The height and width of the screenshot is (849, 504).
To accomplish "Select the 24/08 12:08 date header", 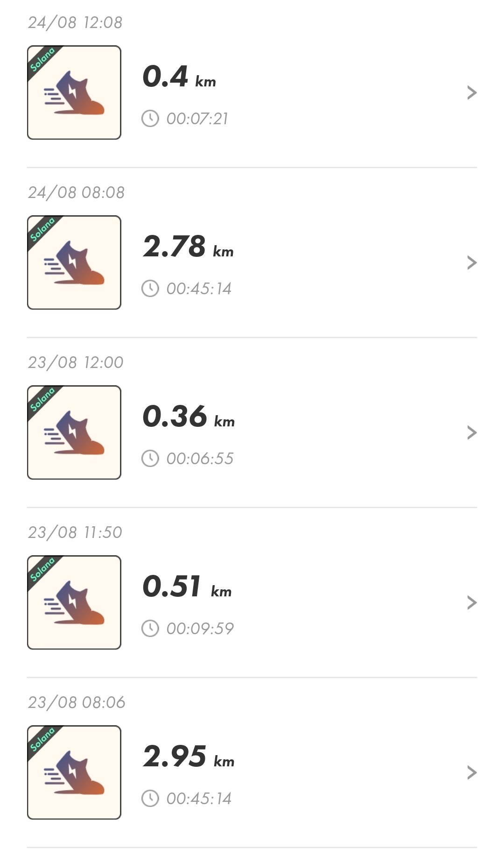I will (75, 22).
